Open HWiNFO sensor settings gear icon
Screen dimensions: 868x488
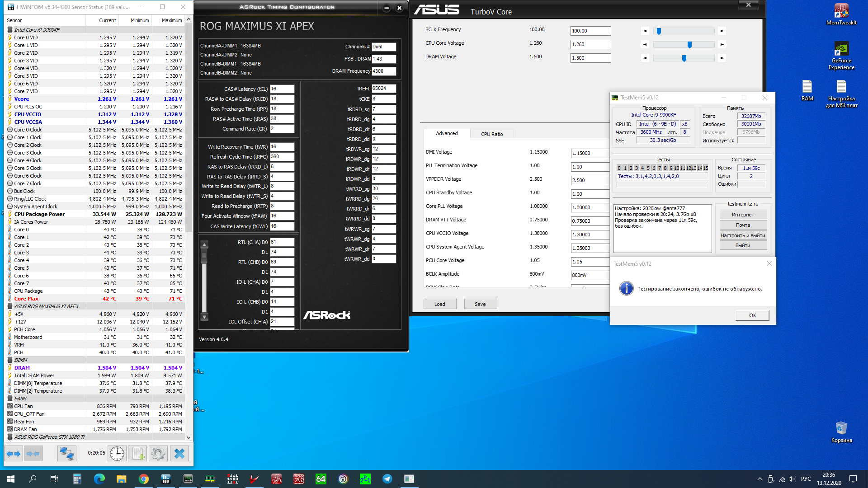pos(158,453)
